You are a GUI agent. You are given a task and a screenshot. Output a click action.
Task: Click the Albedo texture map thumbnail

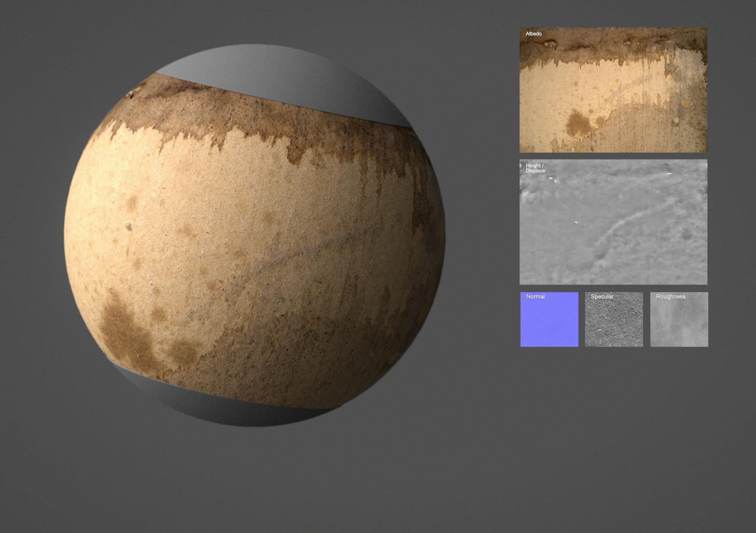point(613,90)
